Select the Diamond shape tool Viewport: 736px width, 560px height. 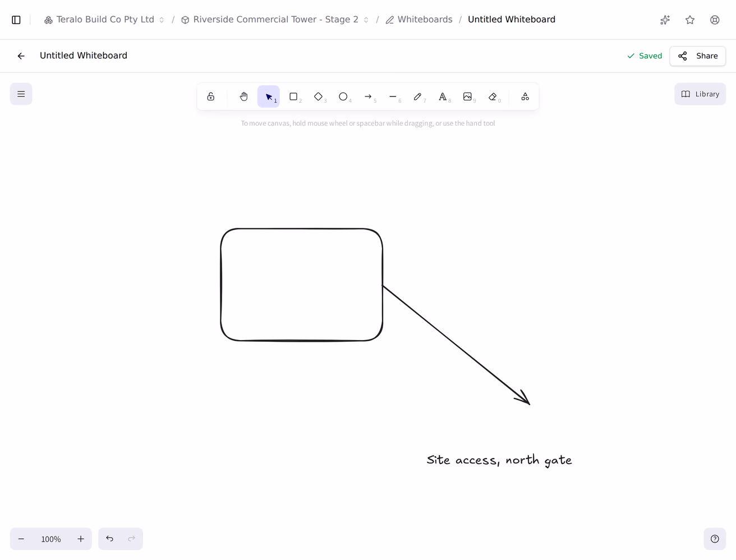(318, 97)
